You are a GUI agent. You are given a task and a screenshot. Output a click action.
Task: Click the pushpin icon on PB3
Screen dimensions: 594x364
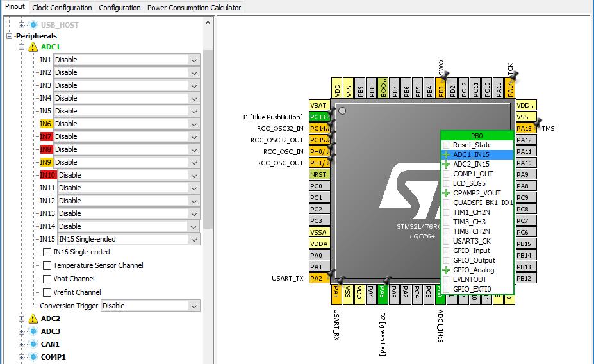[445, 76]
